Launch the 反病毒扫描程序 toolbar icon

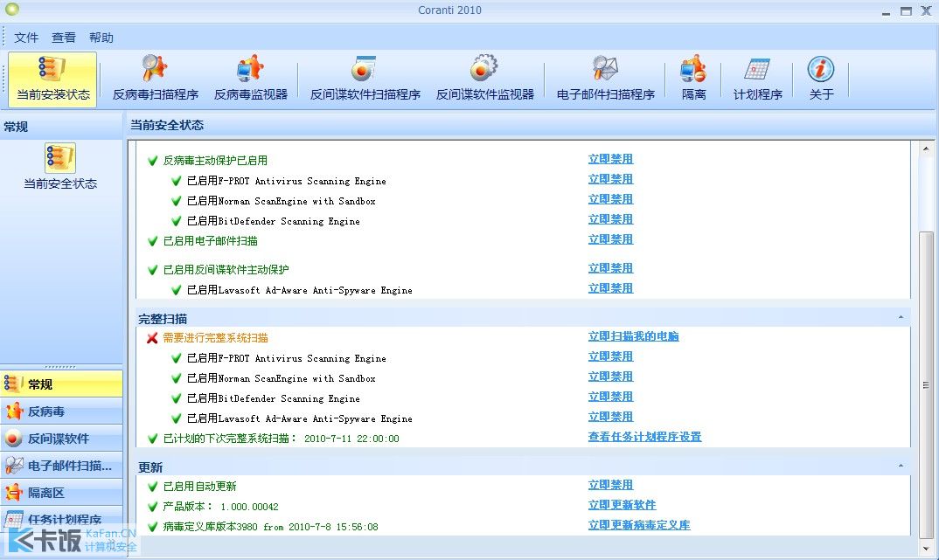(155, 79)
